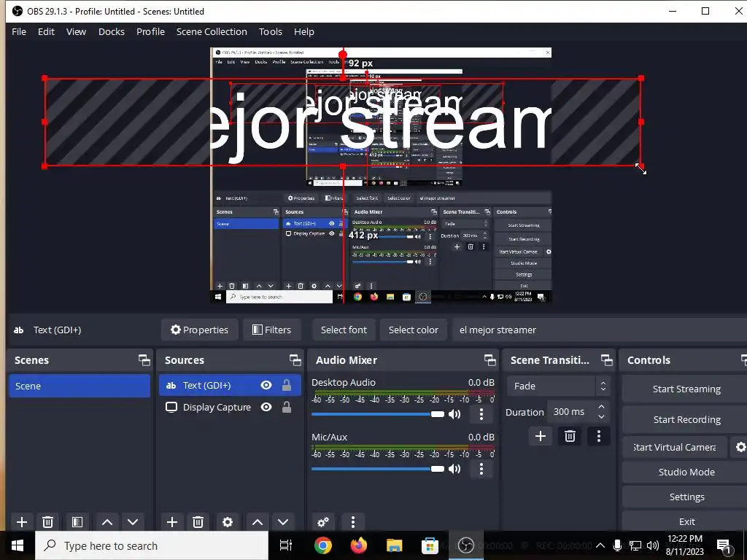Screen dimensions: 747x560
Task: Open the Profile menu
Action: tap(150, 32)
